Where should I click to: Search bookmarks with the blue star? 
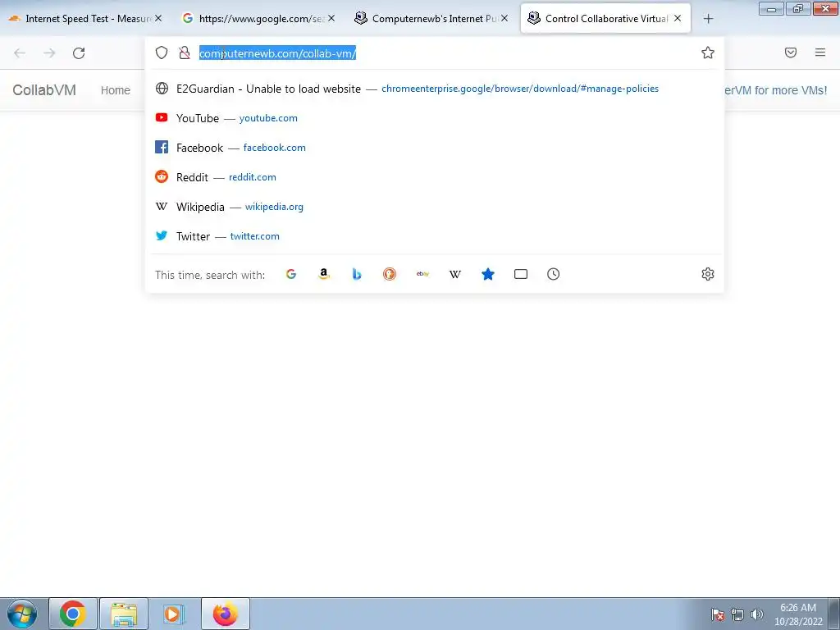(x=487, y=274)
